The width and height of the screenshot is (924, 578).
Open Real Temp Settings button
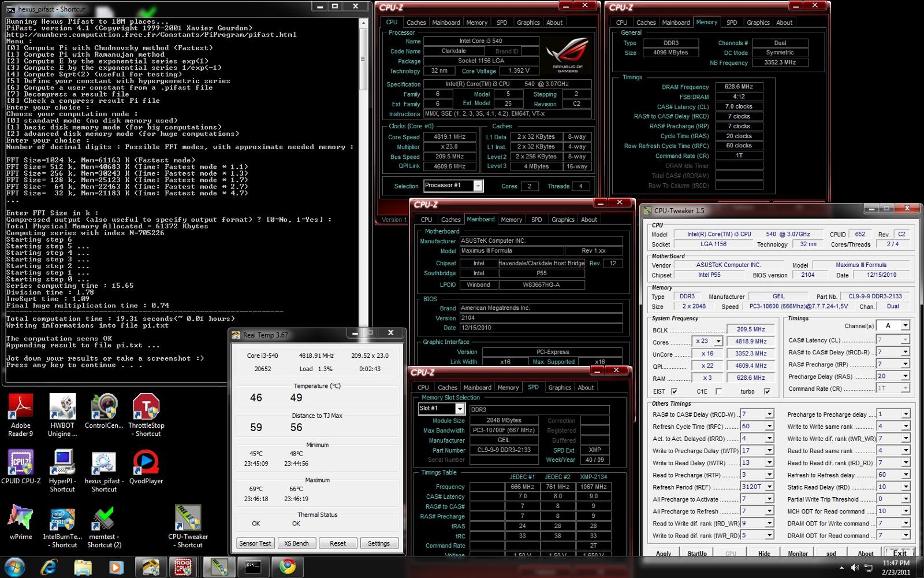point(379,543)
